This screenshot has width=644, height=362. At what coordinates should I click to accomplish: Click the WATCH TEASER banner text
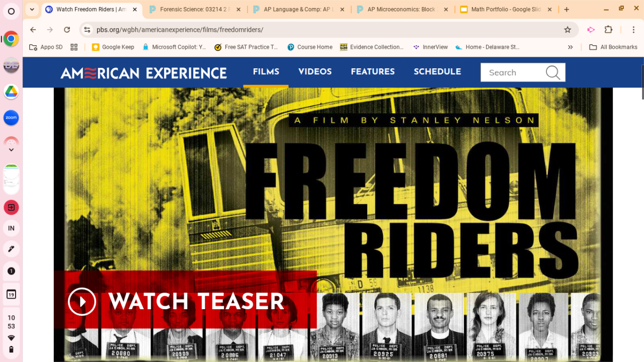pyautogui.click(x=196, y=302)
